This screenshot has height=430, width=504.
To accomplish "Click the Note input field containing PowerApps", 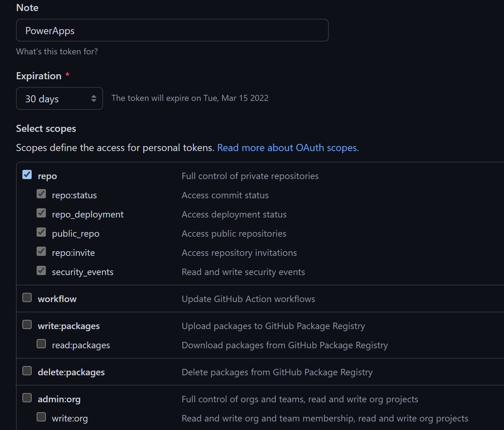I will click(172, 31).
